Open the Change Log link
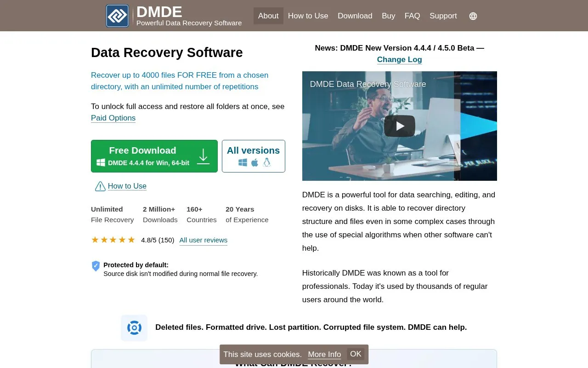 point(400,59)
